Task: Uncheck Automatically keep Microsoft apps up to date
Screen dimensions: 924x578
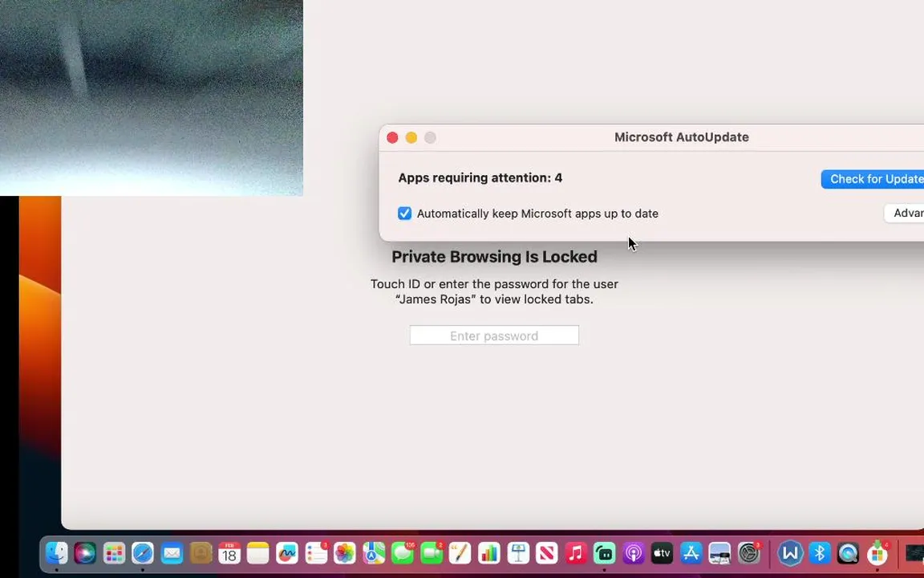Action: (x=404, y=214)
